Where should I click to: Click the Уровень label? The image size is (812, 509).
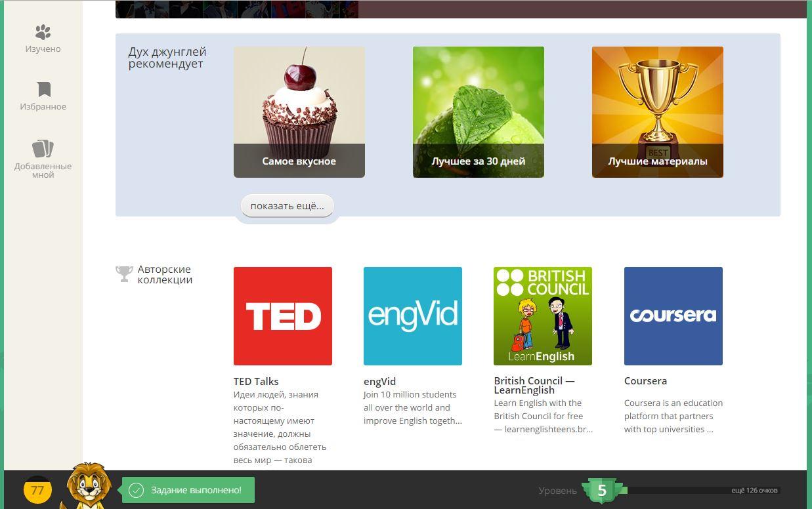pos(557,491)
